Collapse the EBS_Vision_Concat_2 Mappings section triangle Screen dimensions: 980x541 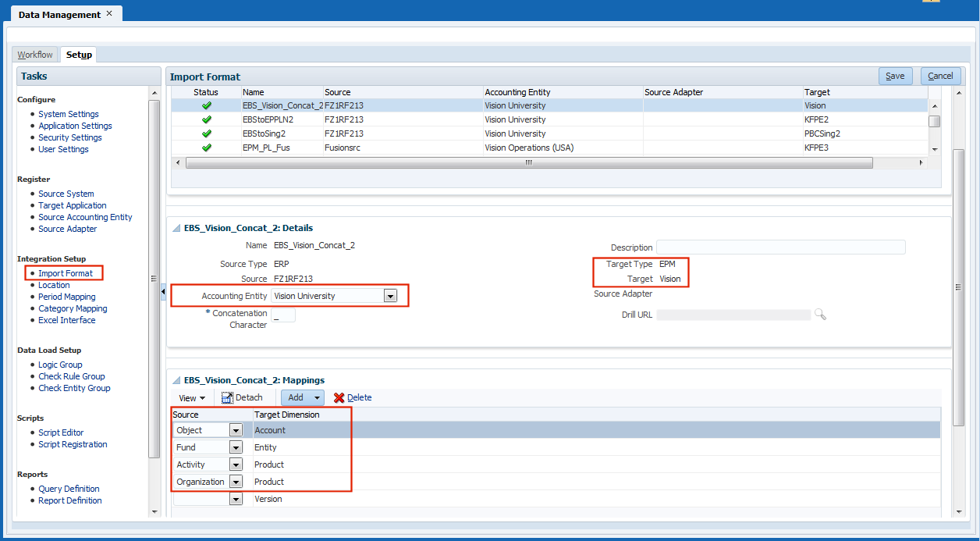coord(176,380)
